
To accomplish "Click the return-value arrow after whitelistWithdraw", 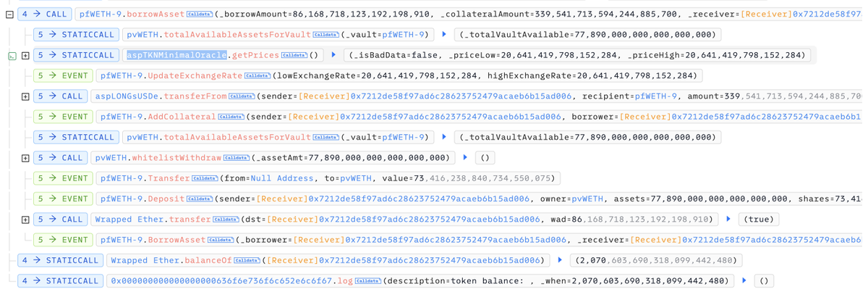I will point(465,158).
